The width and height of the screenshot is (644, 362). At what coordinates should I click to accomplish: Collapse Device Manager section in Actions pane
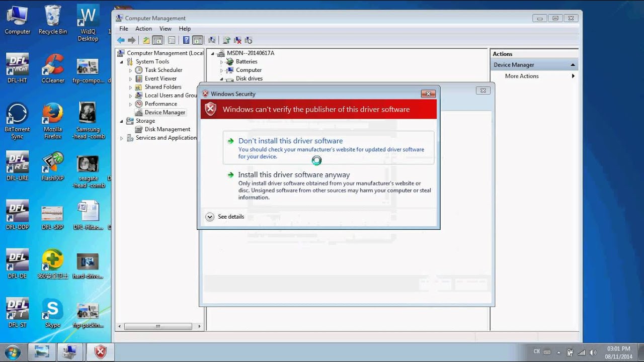coord(573,65)
